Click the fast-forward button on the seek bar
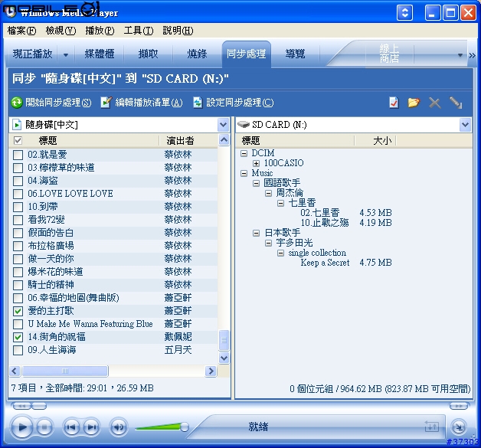The image size is (481, 448). (459, 406)
